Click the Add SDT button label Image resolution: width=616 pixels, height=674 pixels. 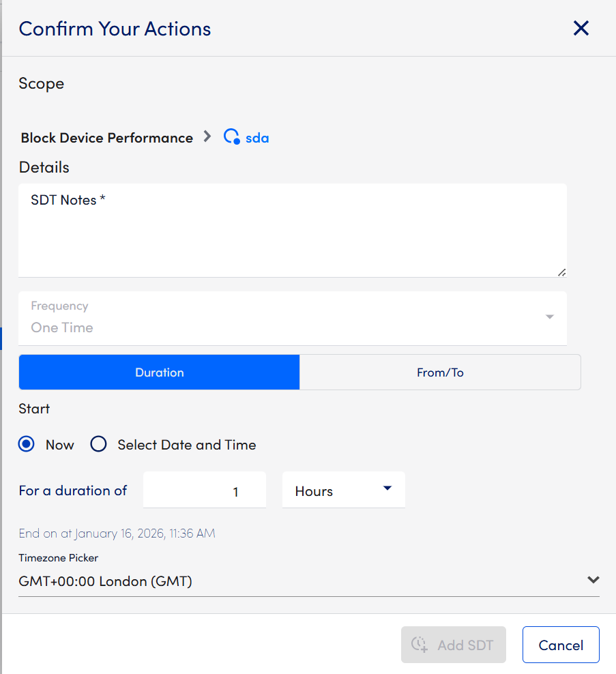(465, 645)
